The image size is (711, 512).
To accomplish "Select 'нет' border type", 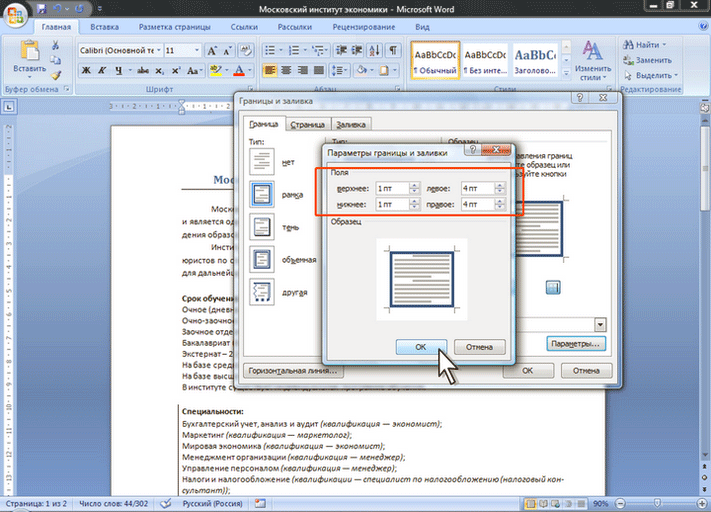I will coord(262,161).
